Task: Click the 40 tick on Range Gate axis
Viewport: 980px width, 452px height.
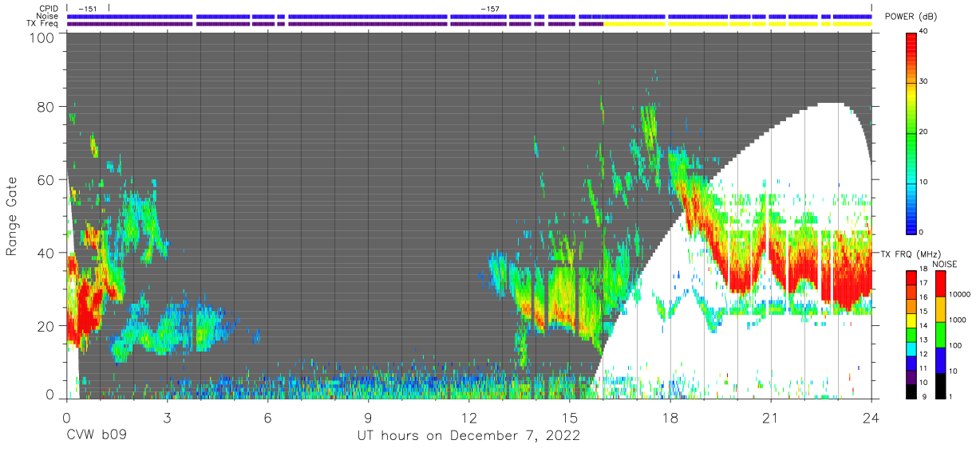Action: 45,254
